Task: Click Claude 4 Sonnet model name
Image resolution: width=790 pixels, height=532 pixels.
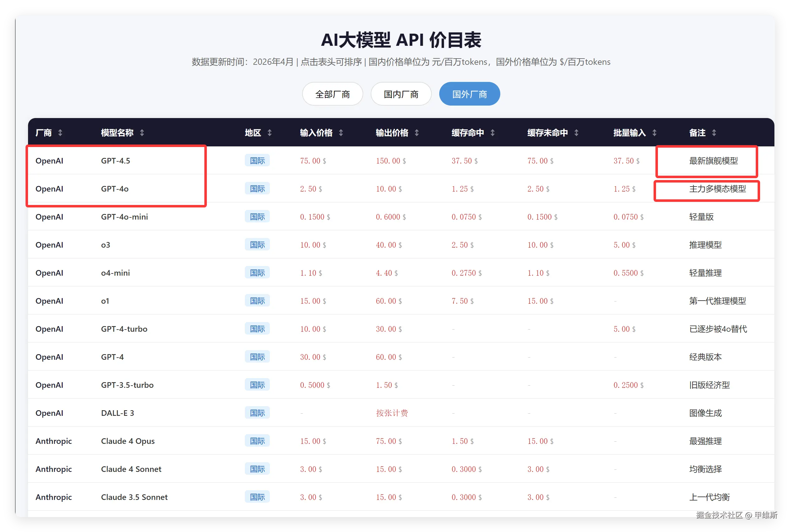Action: point(131,469)
